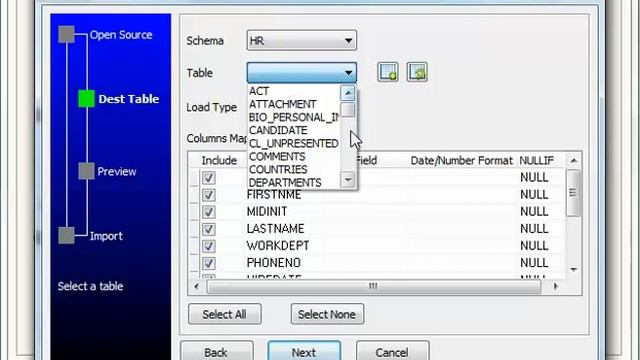This screenshot has height=360, width=640.
Task: Click the MIDINIT column name
Action: coord(267,212)
